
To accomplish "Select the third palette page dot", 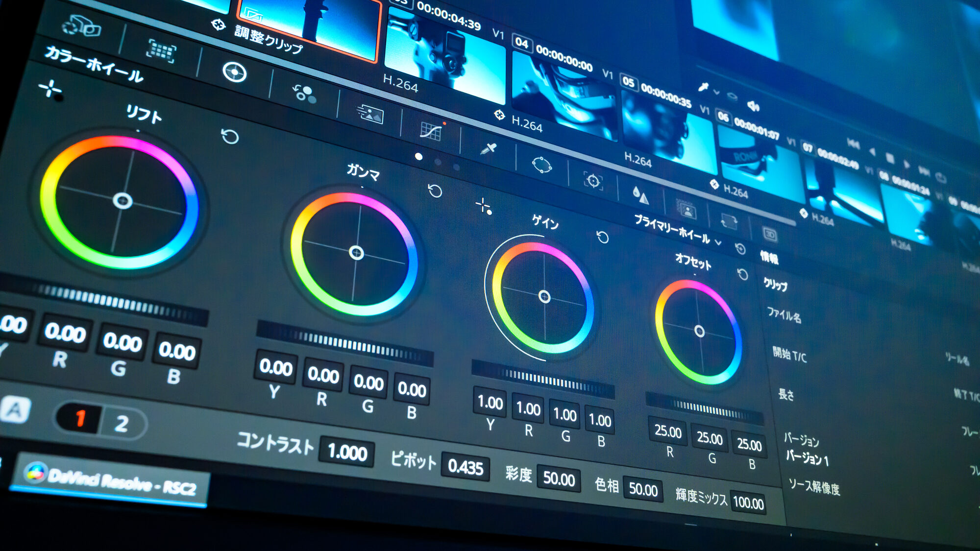I will [456, 167].
